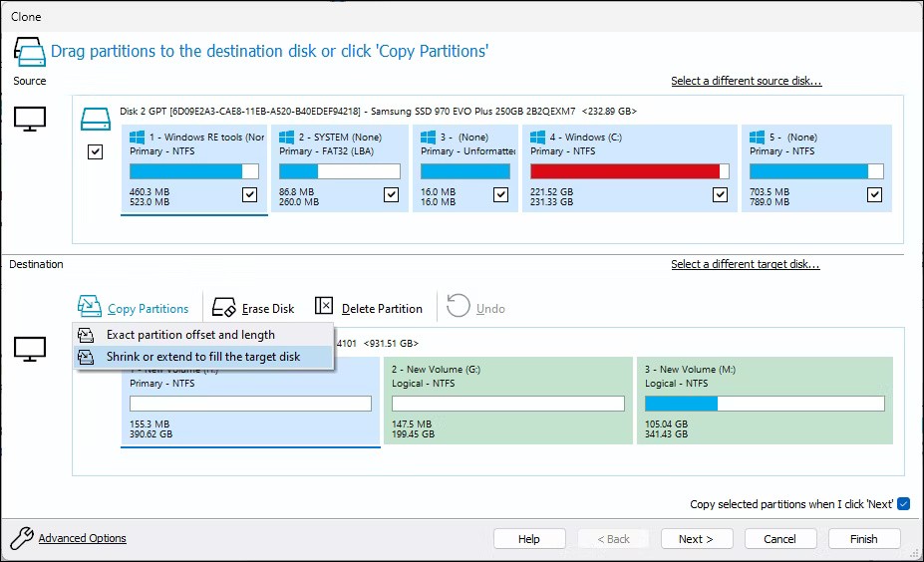Click Windows logo on partition 4
This screenshot has width=924, height=562.
click(x=539, y=137)
